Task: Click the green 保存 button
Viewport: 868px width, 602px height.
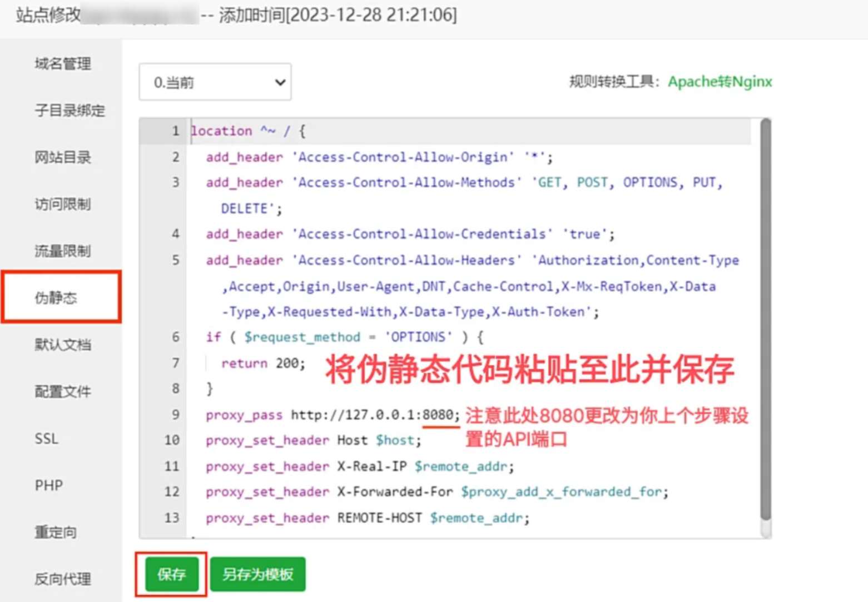Action: (172, 574)
